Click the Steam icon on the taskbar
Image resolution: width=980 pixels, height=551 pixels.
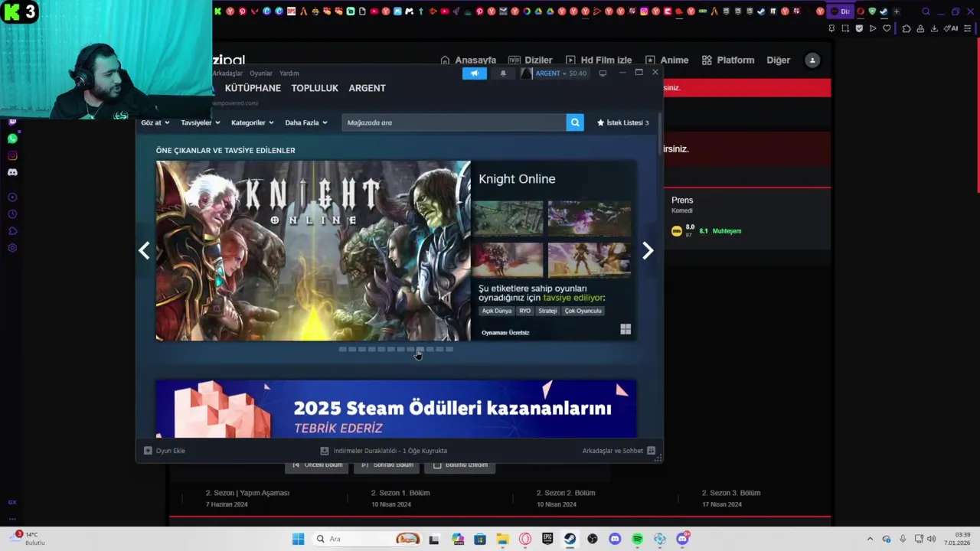(570, 539)
